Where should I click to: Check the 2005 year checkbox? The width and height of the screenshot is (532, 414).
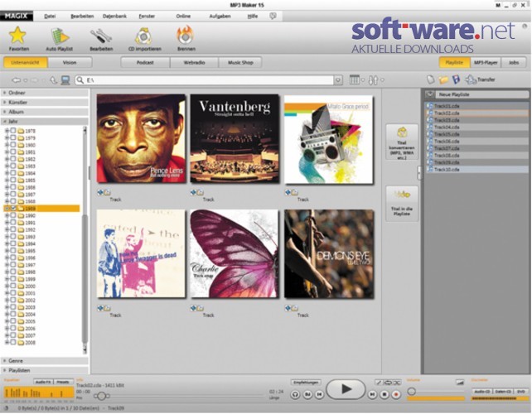[x=13, y=321]
